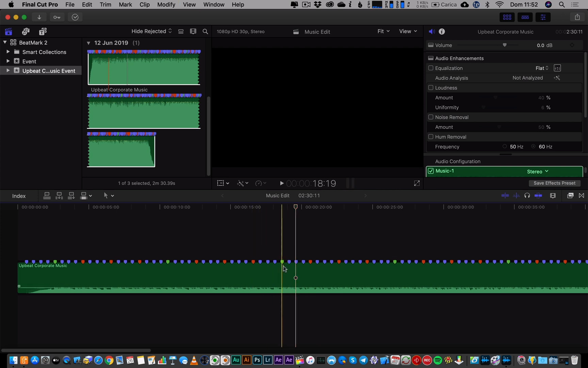The height and width of the screenshot is (368, 588).
Task: Click the Background Tasks checkmark icon
Action: [x=75, y=17]
